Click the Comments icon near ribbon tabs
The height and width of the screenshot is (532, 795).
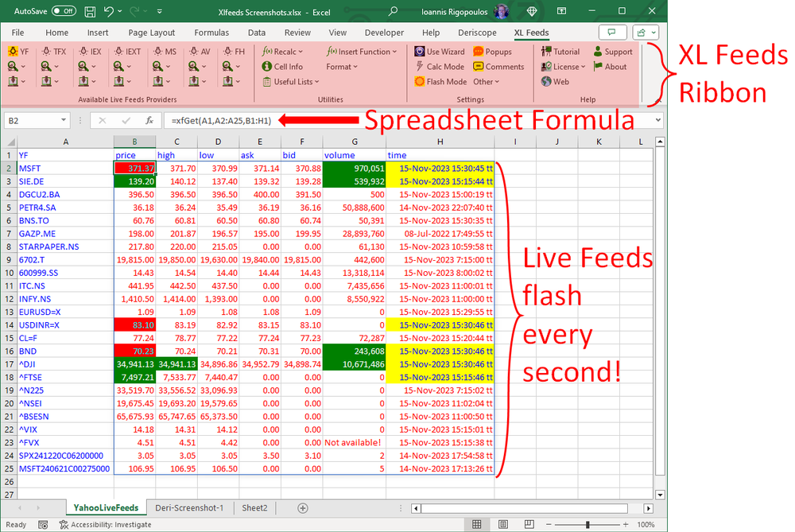coord(612,33)
